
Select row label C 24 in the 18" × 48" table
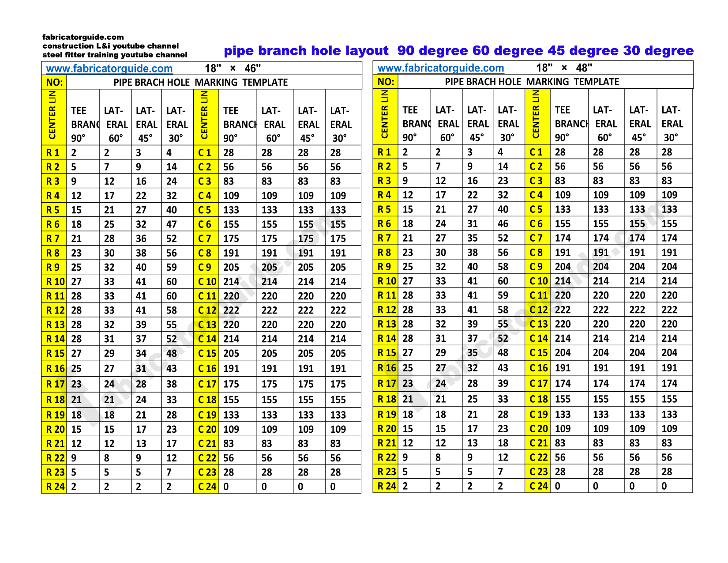click(x=538, y=486)
